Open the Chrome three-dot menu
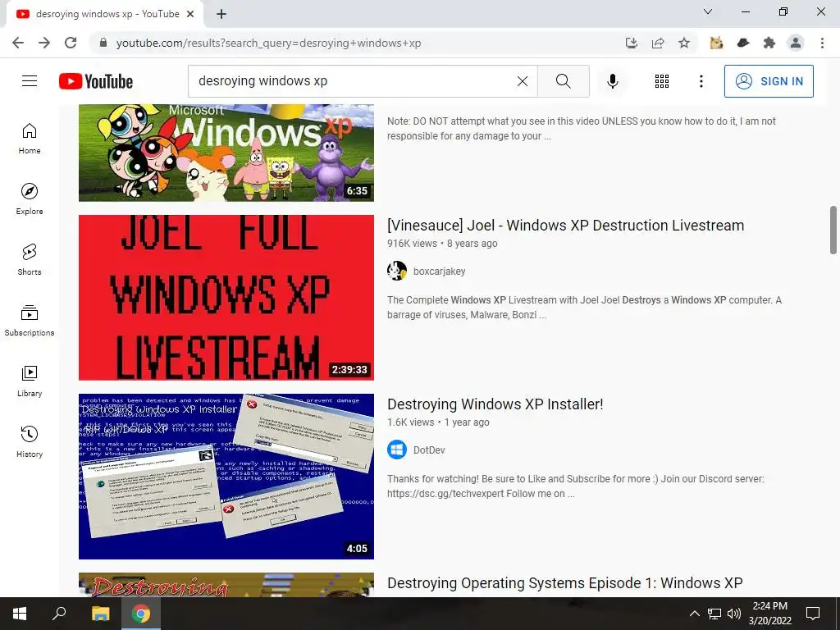This screenshot has width=840, height=630. [822, 43]
